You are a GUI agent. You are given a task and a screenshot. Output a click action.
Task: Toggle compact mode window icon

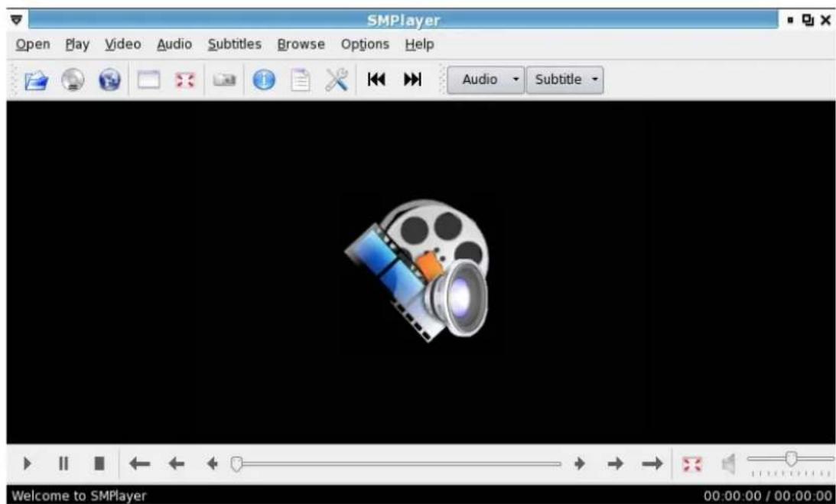[x=148, y=80]
